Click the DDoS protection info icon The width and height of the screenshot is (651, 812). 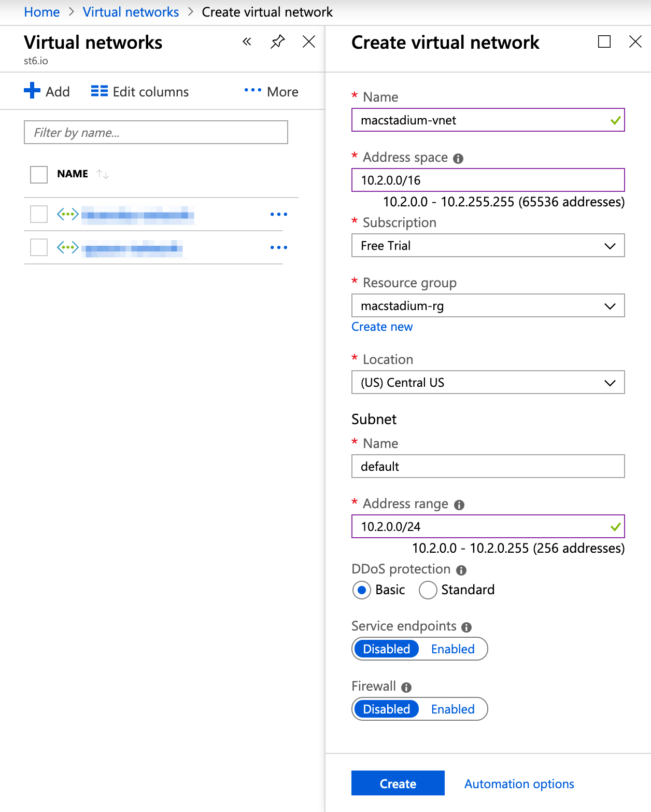click(x=462, y=570)
